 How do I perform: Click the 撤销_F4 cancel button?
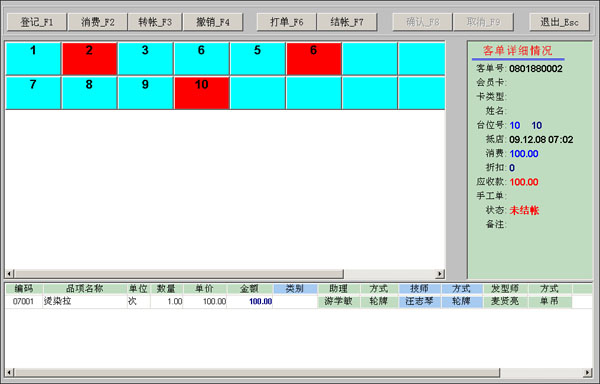coord(213,22)
